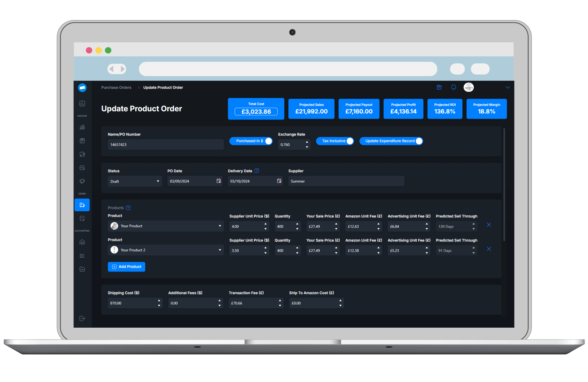Open the orders checklist sidebar icon
Screen dimensions: 588x382
click(x=82, y=168)
